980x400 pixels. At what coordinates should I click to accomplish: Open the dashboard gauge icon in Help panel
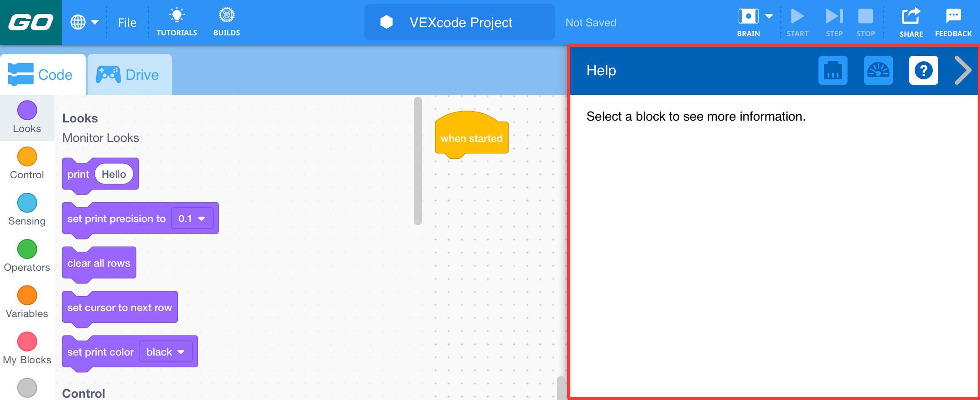pyautogui.click(x=878, y=70)
